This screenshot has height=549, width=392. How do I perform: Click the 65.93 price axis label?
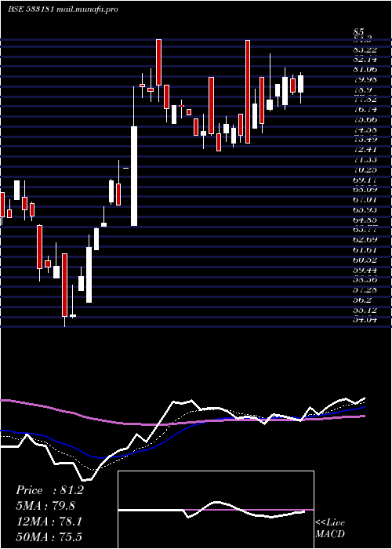click(x=365, y=209)
